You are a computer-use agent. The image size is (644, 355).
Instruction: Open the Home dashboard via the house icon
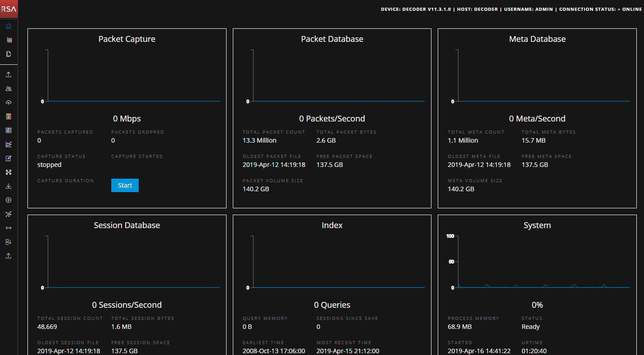point(8,26)
